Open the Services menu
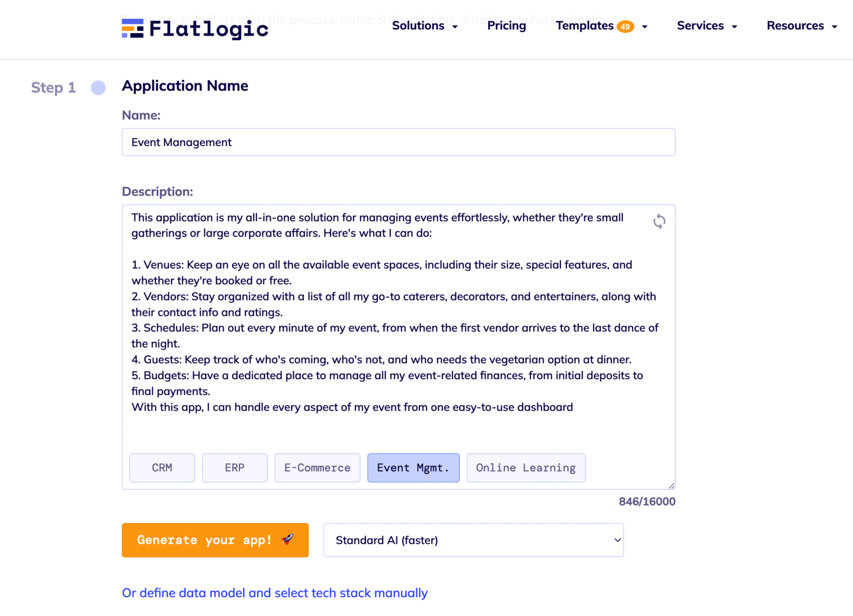 [700, 26]
